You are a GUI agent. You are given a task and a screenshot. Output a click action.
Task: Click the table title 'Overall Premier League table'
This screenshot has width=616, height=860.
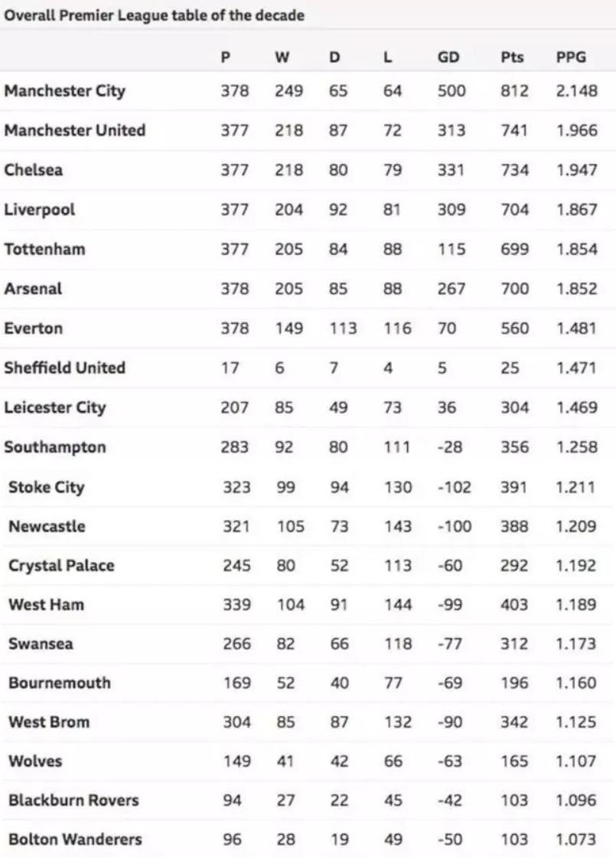click(x=154, y=15)
